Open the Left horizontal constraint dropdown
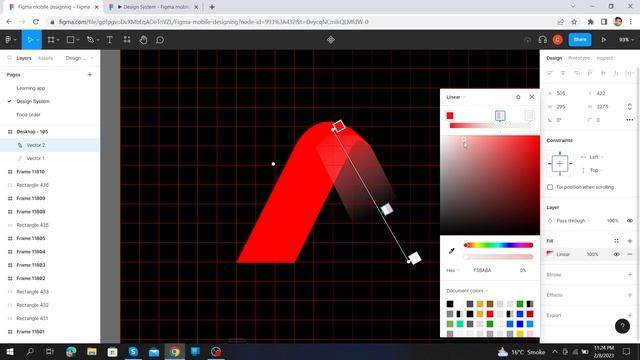 (x=596, y=157)
